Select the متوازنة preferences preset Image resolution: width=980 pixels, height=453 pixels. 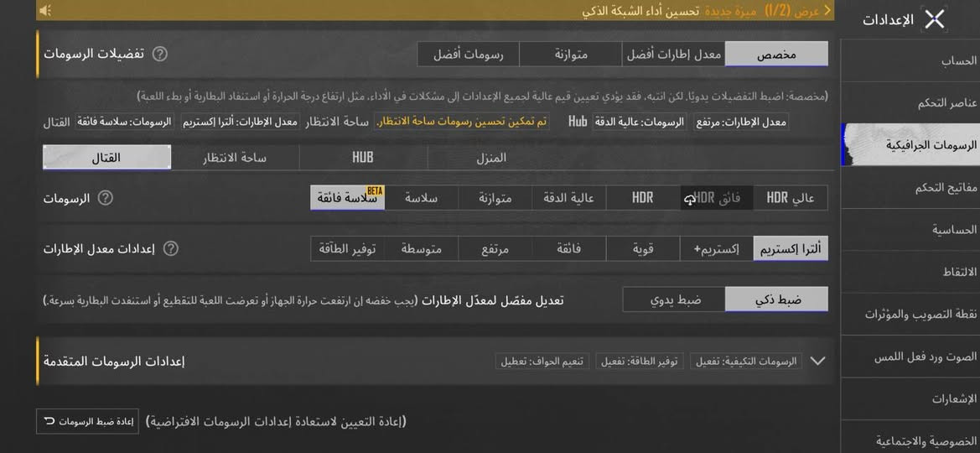(571, 55)
